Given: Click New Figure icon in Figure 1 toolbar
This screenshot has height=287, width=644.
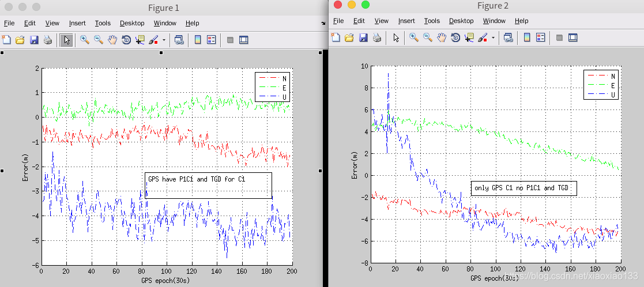Looking at the screenshot, I should pyautogui.click(x=6, y=39).
